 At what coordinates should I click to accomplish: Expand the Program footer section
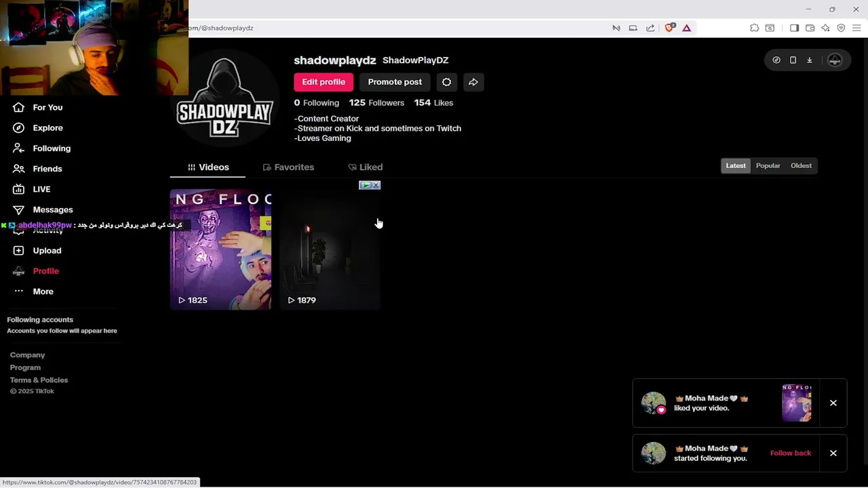click(x=25, y=367)
